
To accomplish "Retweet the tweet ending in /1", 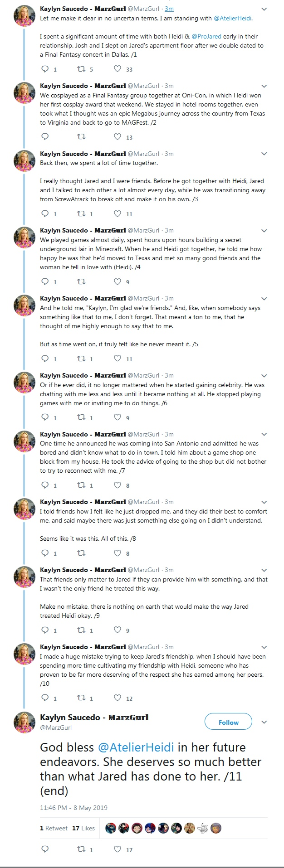I will [x=81, y=69].
